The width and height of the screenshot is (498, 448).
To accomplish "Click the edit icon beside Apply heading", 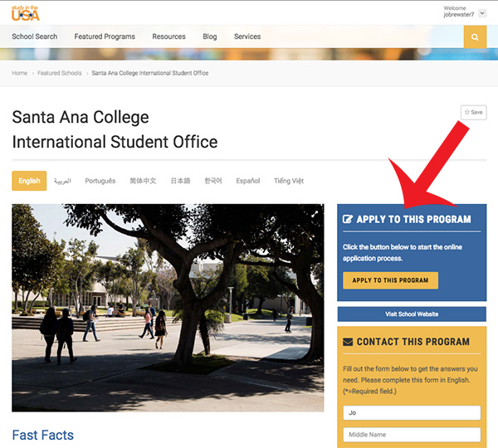I will (348, 219).
